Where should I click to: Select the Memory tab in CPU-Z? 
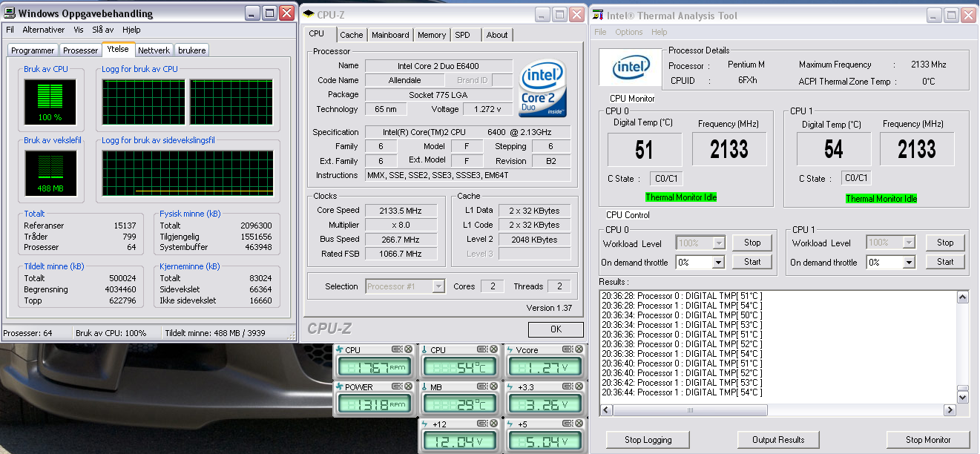(432, 35)
